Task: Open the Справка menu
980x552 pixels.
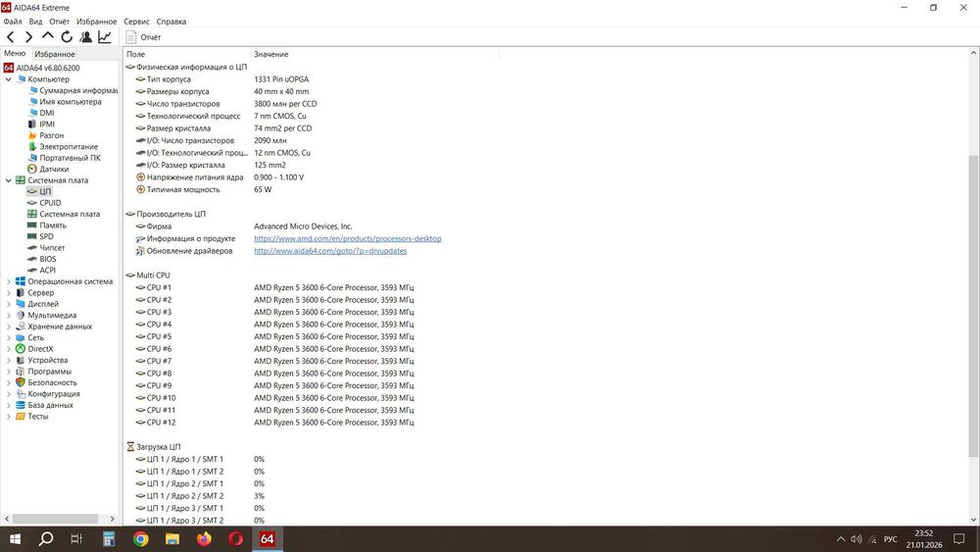Action: (x=171, y=22)
